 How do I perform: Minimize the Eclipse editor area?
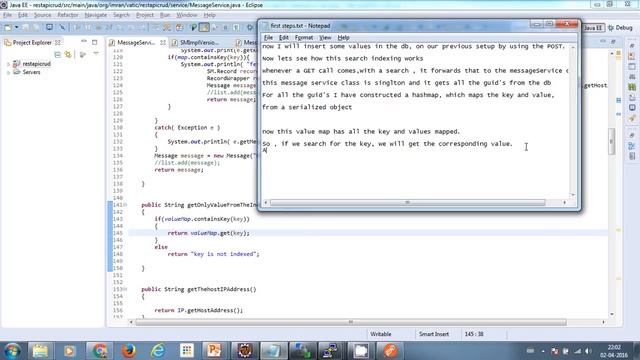(x=603, y=41)
